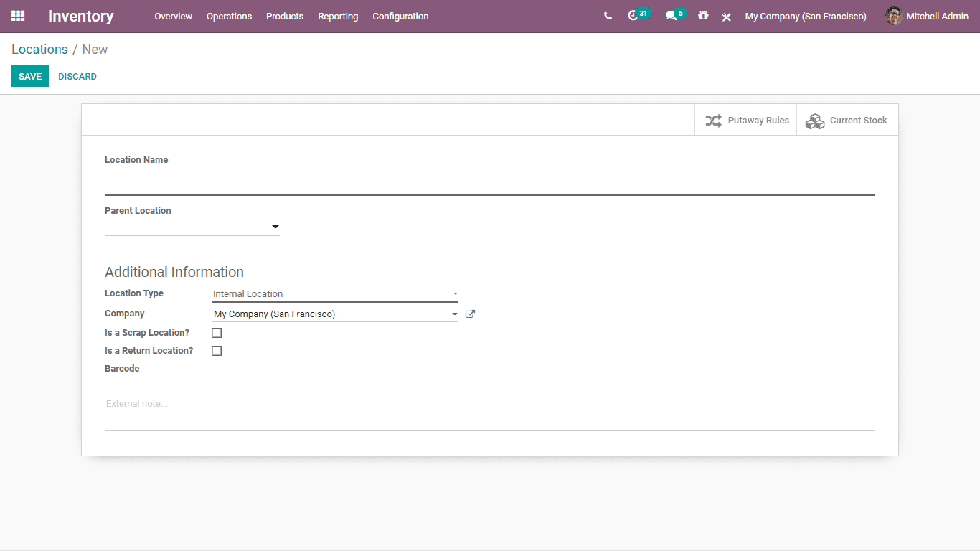Open the My Company (San Francisco) company switcher
This screenshot has width=980, height=551.
806,16
